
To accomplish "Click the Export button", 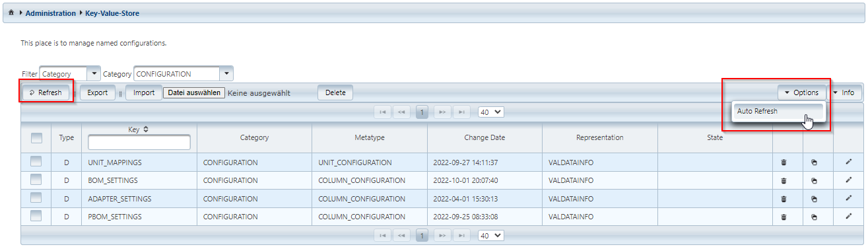I will (98, 92).
